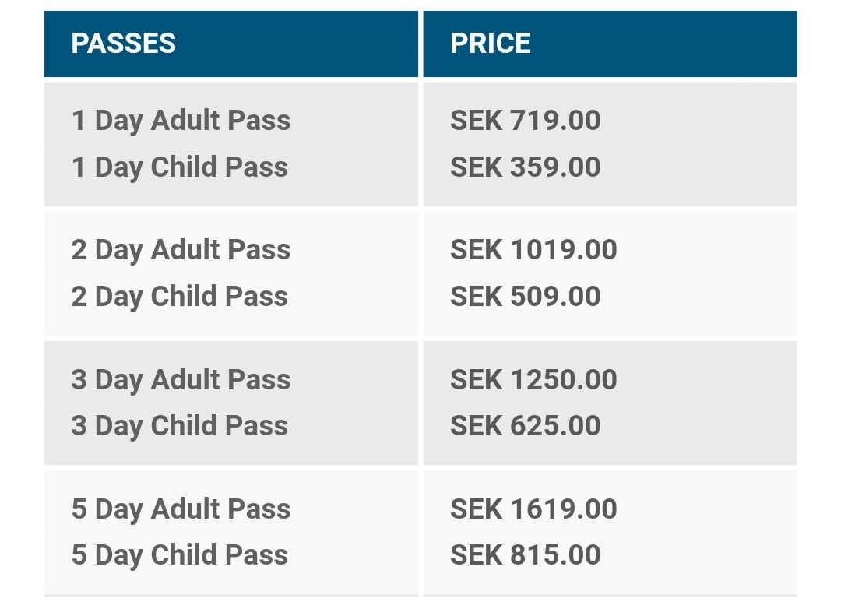841x616 pixels.
Task: Click the word SEK beside 1250.00
Action: click(476, 380)
